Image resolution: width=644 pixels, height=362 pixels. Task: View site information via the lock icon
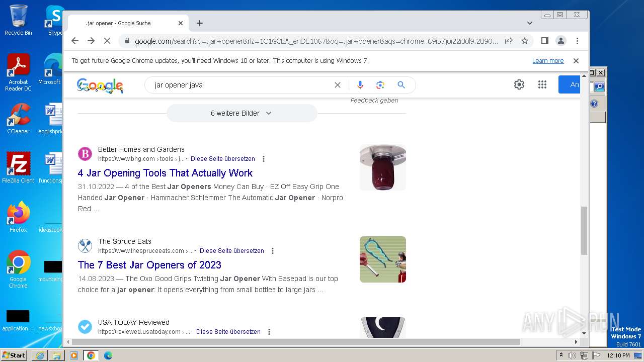127,41
